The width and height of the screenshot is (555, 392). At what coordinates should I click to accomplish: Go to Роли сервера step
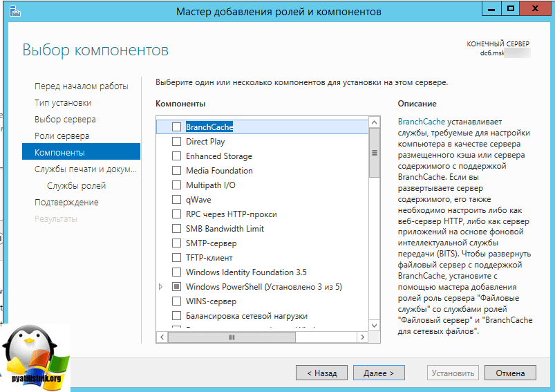tap(62, 136)
